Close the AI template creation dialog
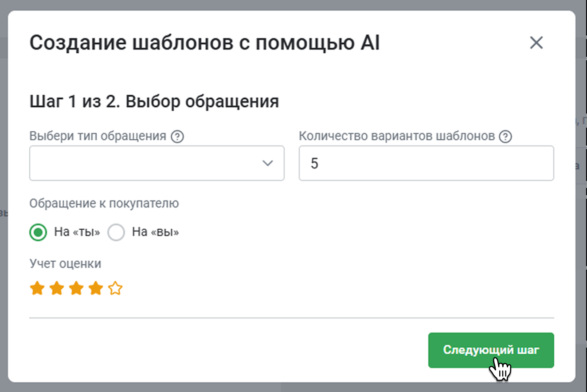 coord(536,43)
